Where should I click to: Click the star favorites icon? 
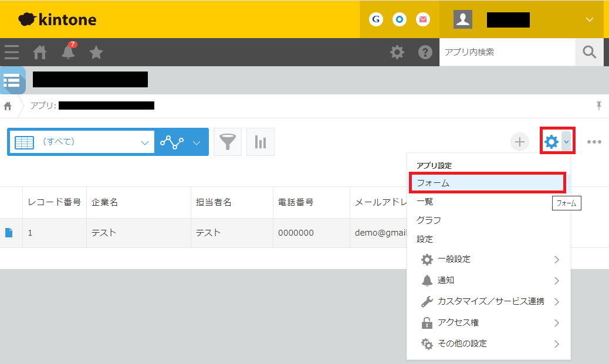pos(96,53)
